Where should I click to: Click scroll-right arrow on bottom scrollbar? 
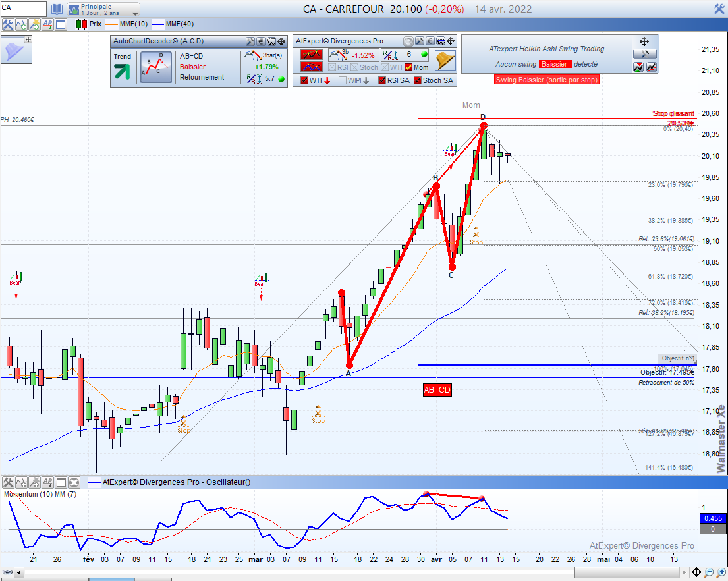coord(684,572)
